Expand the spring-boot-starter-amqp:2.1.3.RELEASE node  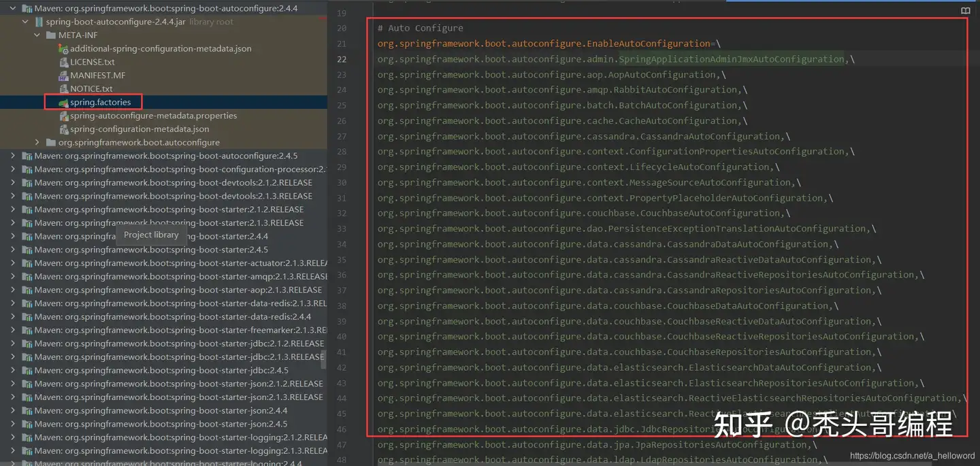pos(13,277)
